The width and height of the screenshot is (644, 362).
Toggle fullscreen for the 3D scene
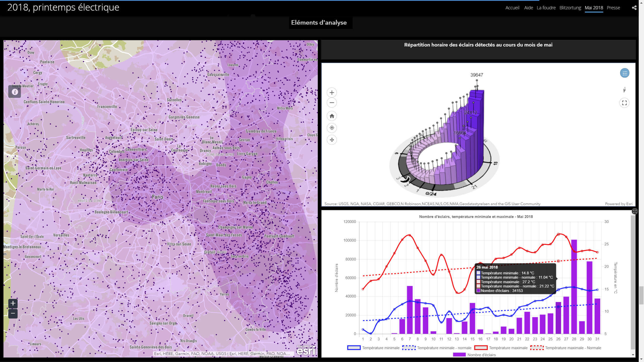(624, 103)
